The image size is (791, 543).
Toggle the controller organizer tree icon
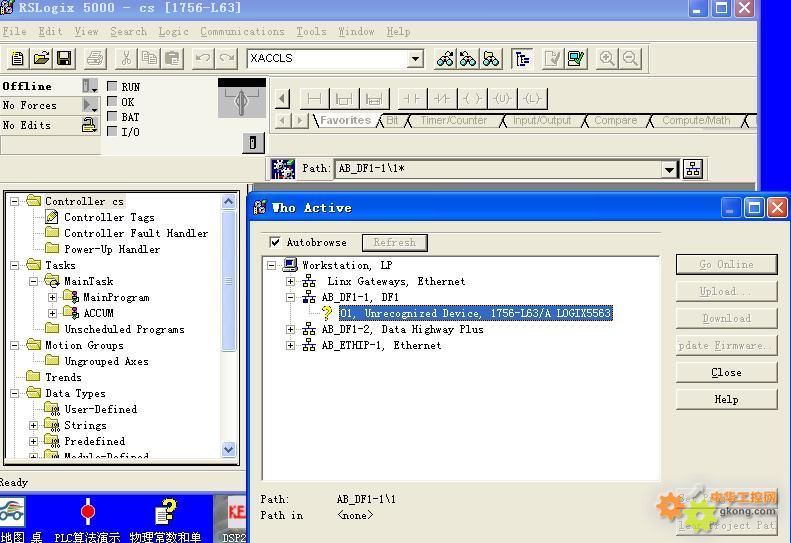click(522, 59)
